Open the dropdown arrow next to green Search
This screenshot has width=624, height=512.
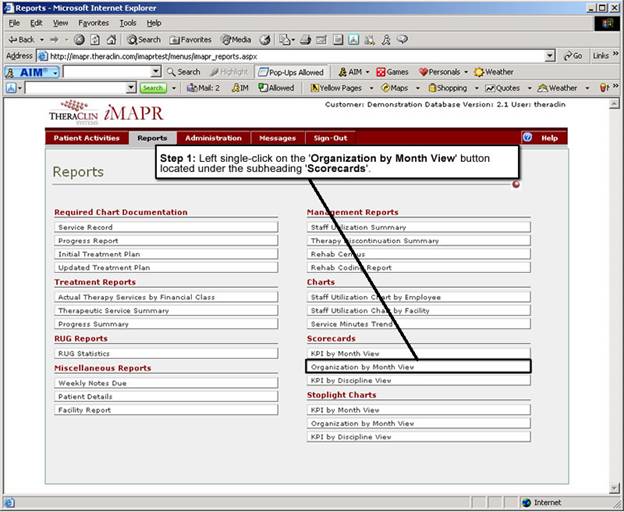(174, 88)
